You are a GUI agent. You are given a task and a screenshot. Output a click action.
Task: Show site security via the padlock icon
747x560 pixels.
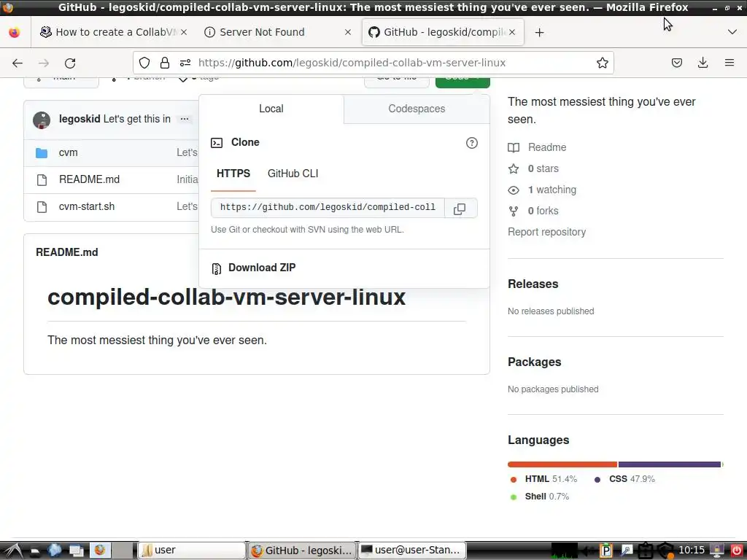[164, 63]
